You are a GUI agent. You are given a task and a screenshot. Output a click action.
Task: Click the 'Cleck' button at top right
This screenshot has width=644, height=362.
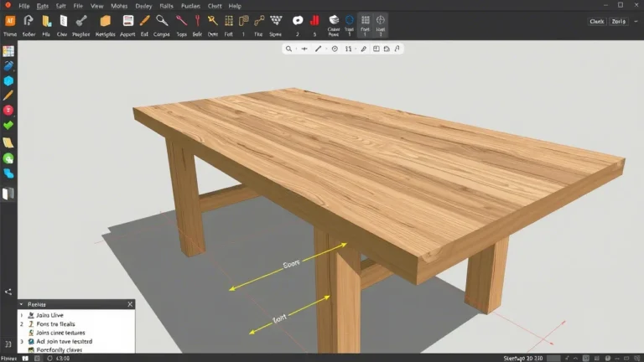(597, 21)
